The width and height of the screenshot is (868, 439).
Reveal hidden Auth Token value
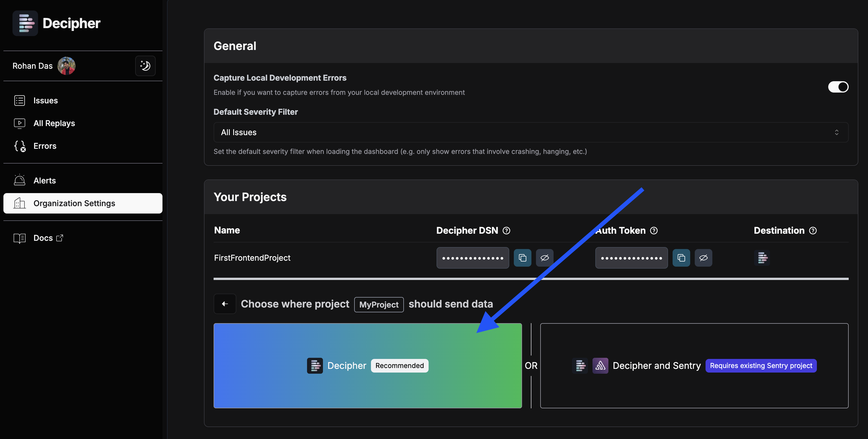tap(703, 258)
